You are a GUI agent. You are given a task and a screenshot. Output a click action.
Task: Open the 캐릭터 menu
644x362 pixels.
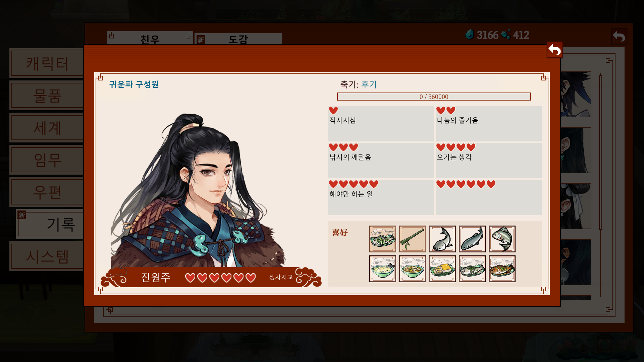pos(47,63)
